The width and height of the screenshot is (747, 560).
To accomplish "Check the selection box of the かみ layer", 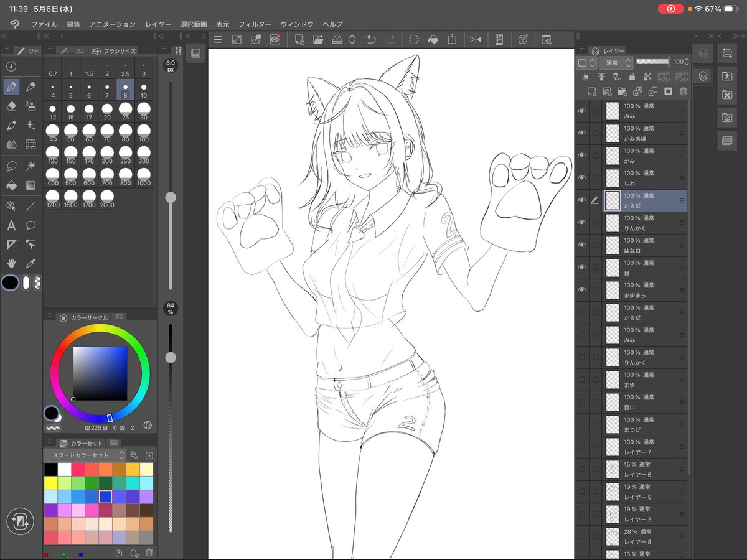I will (x=596, y=156).
